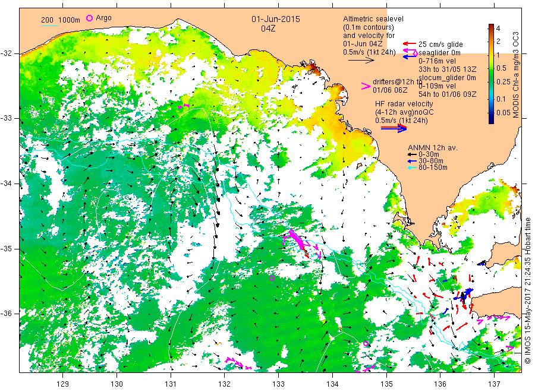Image resolution: width=535 pixels, height=392 pixels.
Task: Click the '-32' latitude axis label
Action: click(7, 53)
